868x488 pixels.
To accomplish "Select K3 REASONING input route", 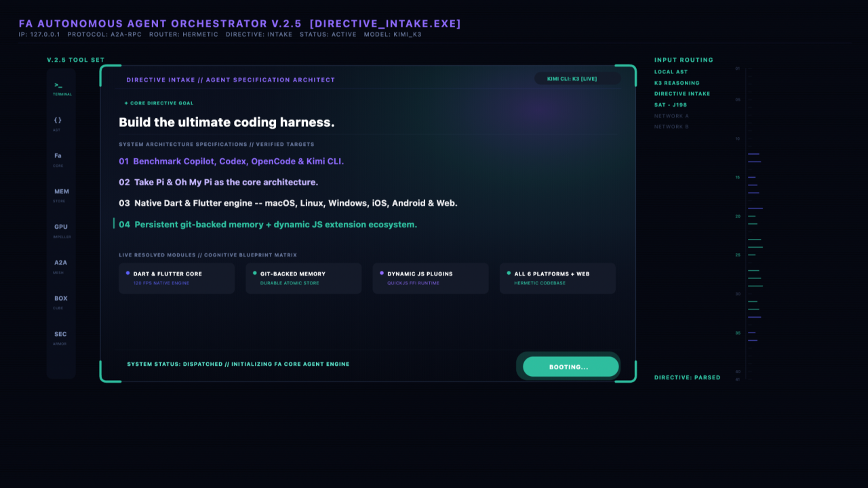I will [677, 83].
